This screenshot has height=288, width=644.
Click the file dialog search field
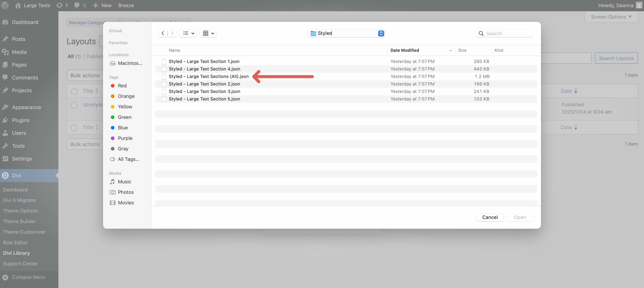[505, 33]
